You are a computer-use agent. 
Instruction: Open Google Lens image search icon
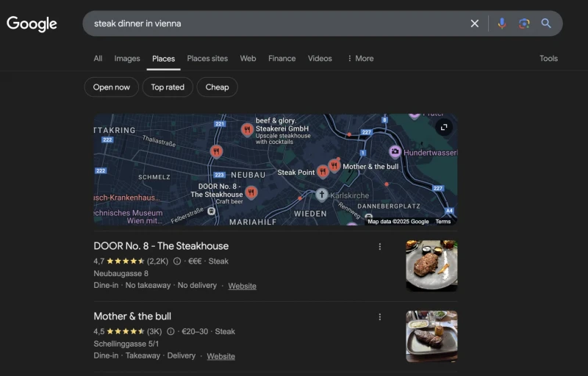pos(524,23)
